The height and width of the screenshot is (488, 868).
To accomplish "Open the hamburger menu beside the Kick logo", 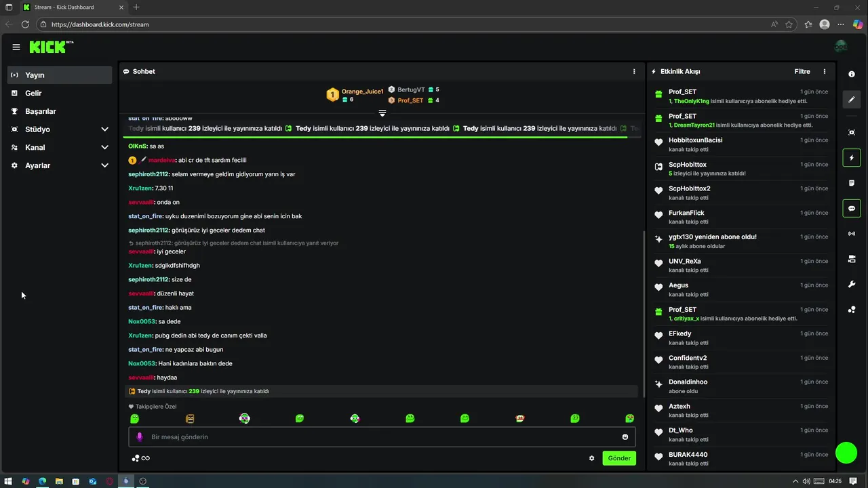I will (x=16, y=47).
